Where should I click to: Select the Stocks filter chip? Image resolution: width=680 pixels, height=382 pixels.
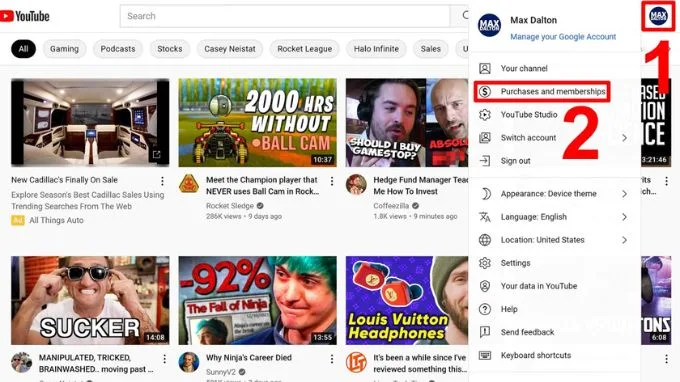[x=170, y=49]
